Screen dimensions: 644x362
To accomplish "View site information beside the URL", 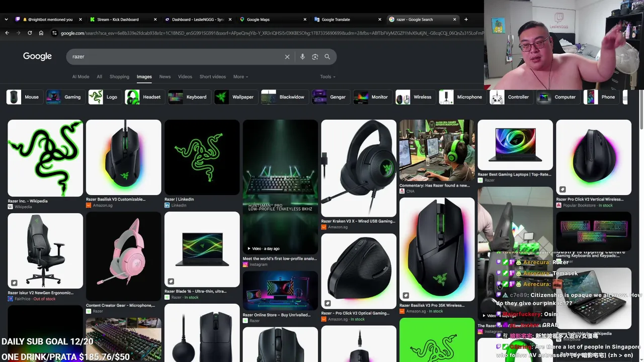I will point(54,33).
